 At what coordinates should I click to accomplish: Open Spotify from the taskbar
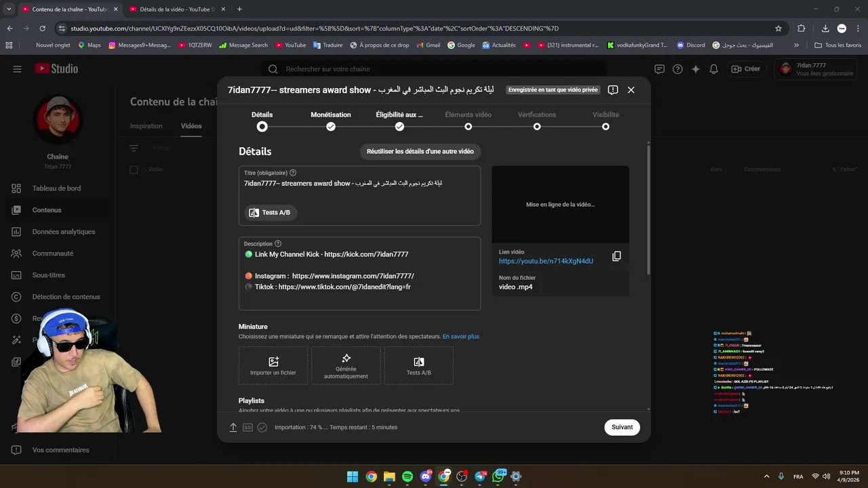tap(408, 476)
